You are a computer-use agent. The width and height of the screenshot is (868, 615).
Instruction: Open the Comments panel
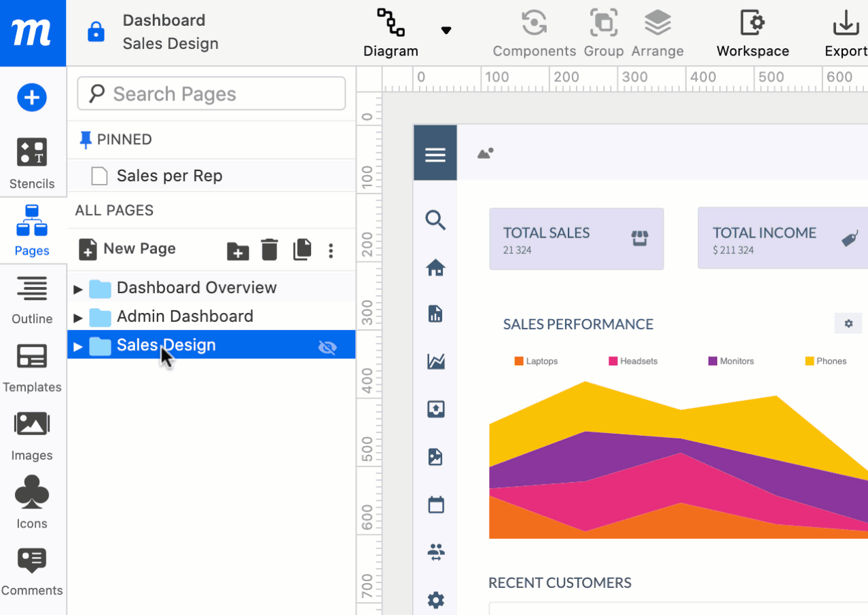coord(32,570)
